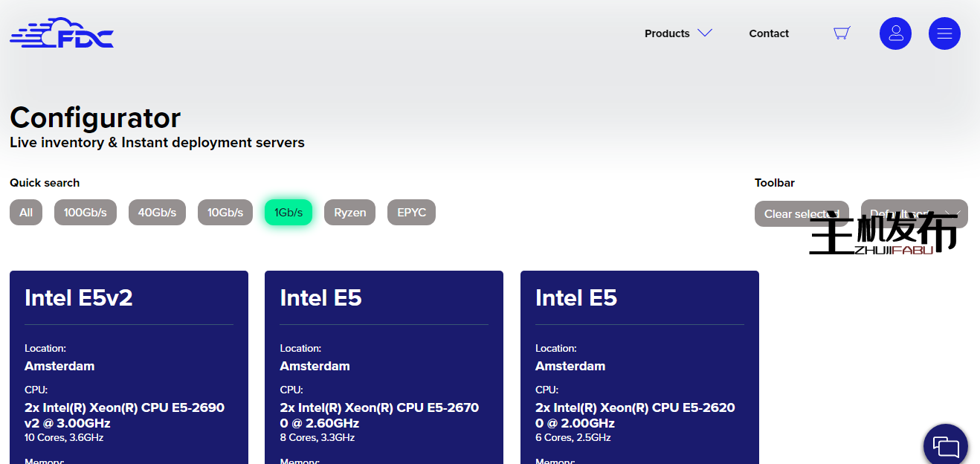Click the Configurator page heading
This screenshot has width=980, height=464.
coord(95,118)
